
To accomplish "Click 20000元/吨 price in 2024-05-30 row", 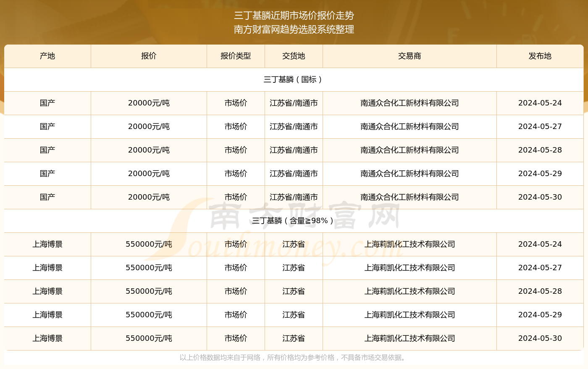I will pyautogui.click(x=149, y=197).
